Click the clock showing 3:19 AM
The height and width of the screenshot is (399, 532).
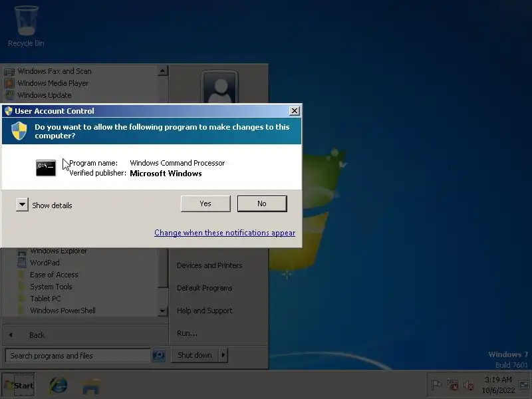[498, 385]
